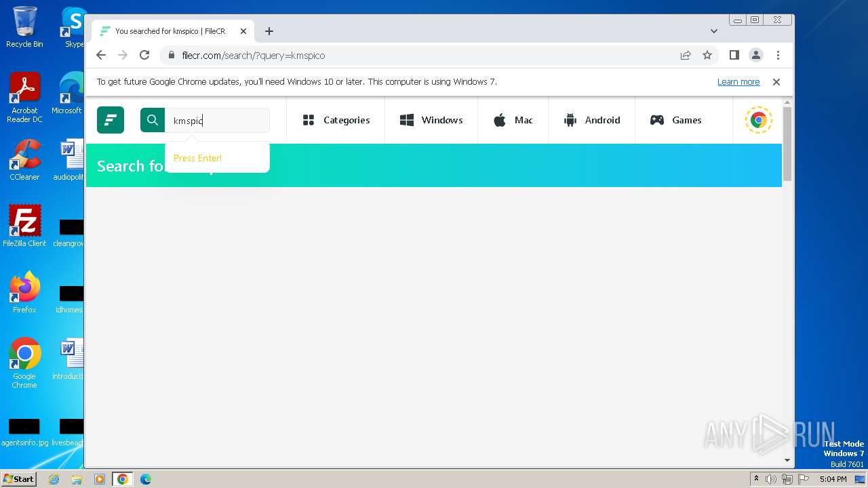
Task: Focus the kmspic search input field
Action: [x=217, y=121]
